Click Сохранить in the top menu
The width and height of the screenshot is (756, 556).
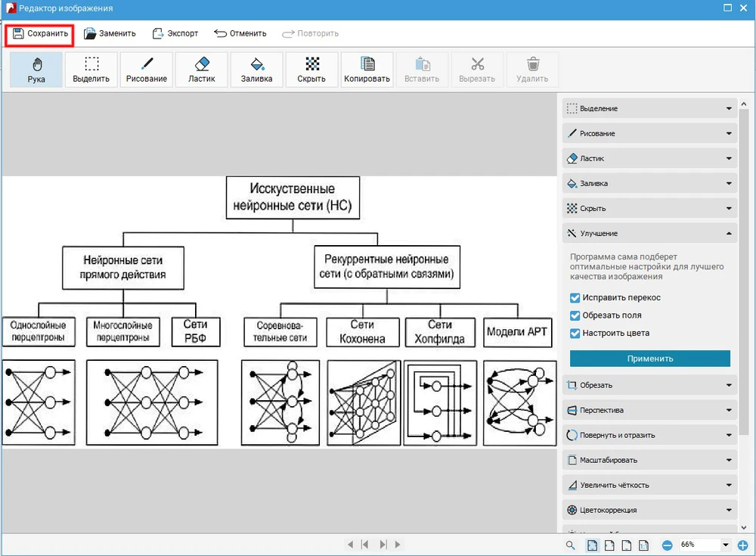tap(41, 33)
